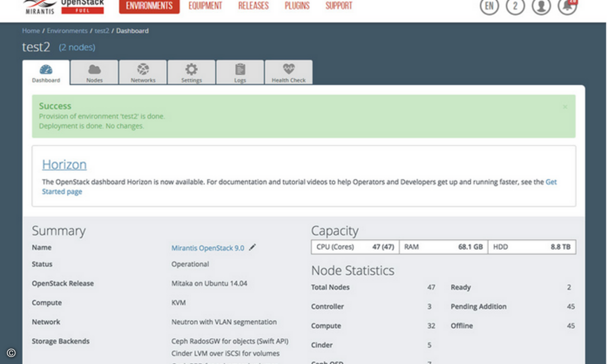Open the Horizon dashboard link
Image resolution: width=607 pixels, height=364 pixels.
tap(64, 165)
